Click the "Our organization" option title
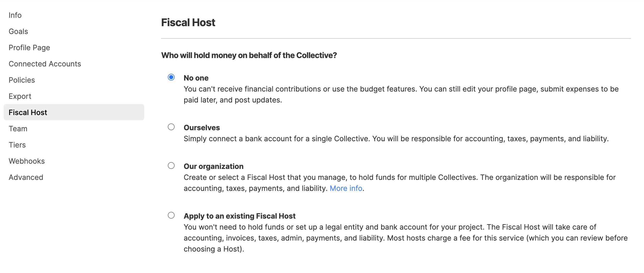 pos(214,166)
